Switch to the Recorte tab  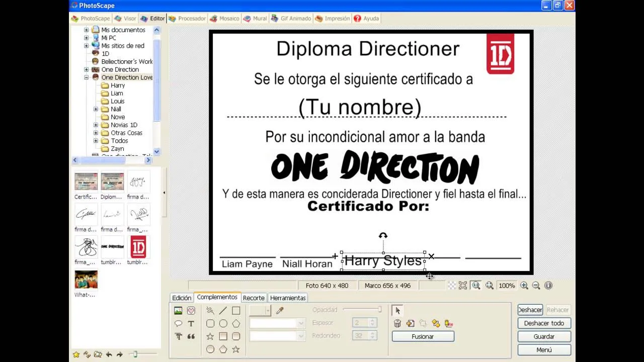pos(254,298)
